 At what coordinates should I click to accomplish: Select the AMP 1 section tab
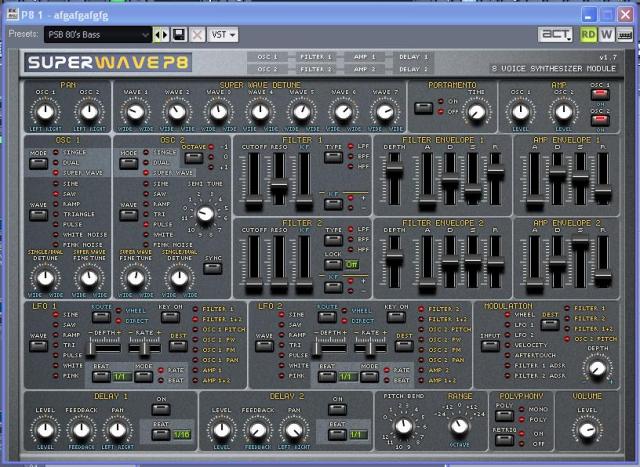pos(364,57)
